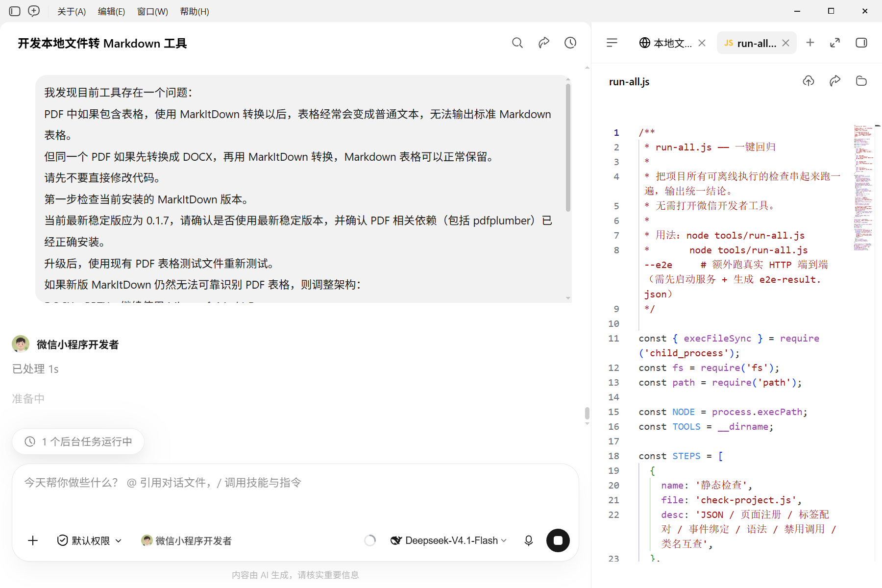
Task: Click the STEPS constant name
Action: point(686,456)
